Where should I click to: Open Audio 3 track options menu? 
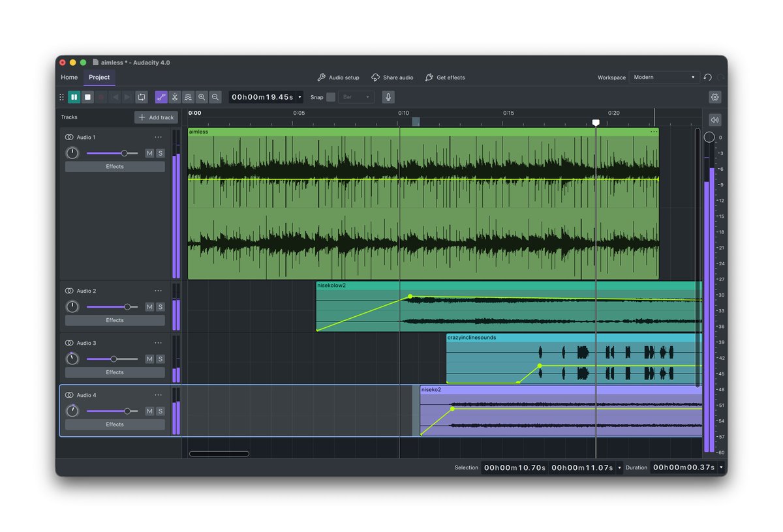coord(158,343)
